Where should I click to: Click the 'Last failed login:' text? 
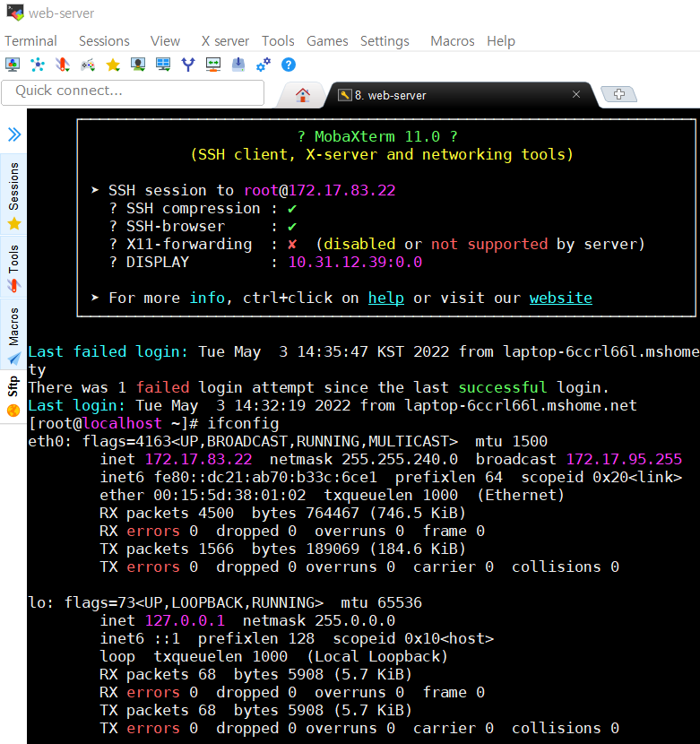(108, 351)
